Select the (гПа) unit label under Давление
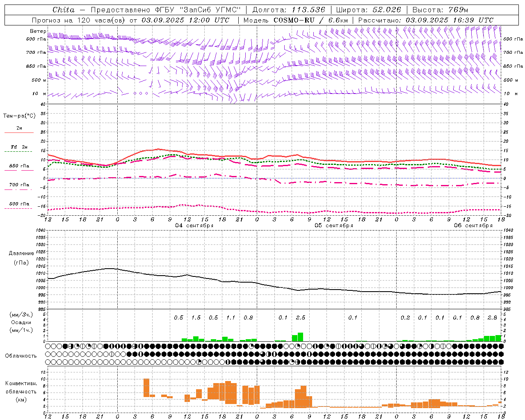The image size is (525, 420). pyautogui.click(x=21, y=263)
